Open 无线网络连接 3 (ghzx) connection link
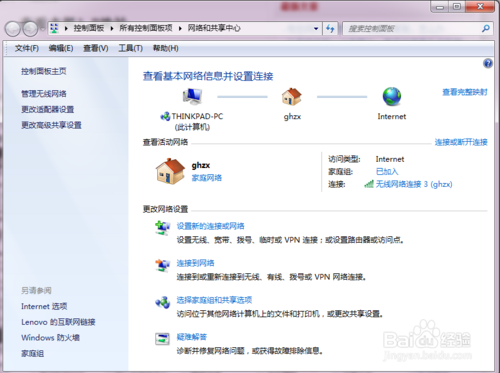Image resolution: width=500 pixels, height=373 pixels. [414, 184]
